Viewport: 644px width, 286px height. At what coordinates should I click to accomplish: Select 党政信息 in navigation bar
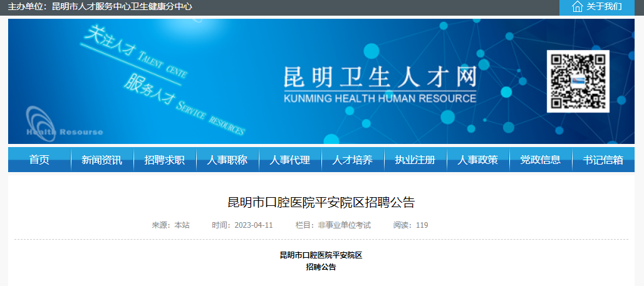541,160
